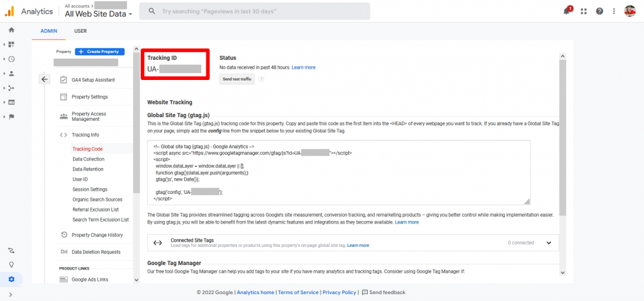The image size is (644, 301).
Task: Open Property Change History
Action: [97, 235]
